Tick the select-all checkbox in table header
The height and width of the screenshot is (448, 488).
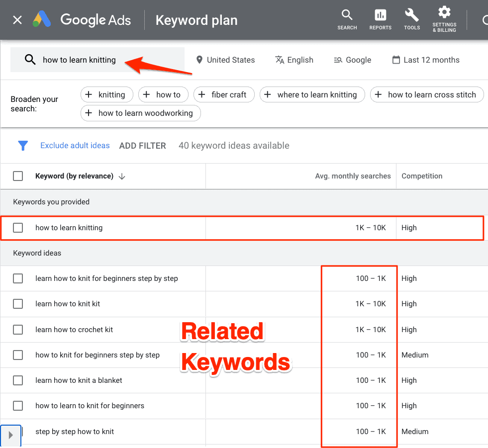pos(18,176)
